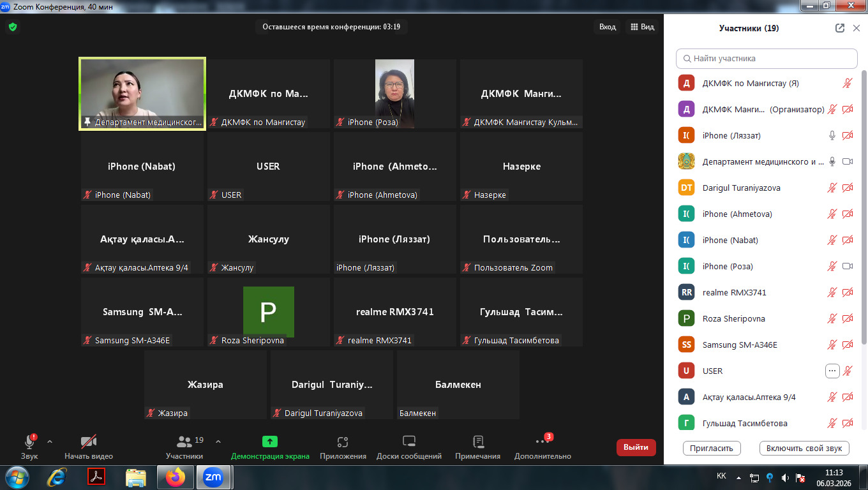The width and height of the screenshot is (868, 490).
Task: Expand arrow next to Uchastniki button
Action: [x=218, y=441]
